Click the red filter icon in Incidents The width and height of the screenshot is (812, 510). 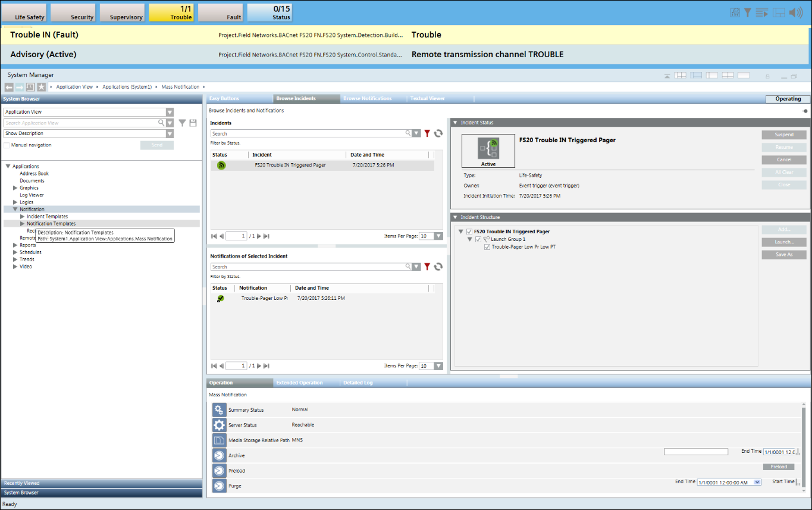pyautogui.click(x=427, y=134)
